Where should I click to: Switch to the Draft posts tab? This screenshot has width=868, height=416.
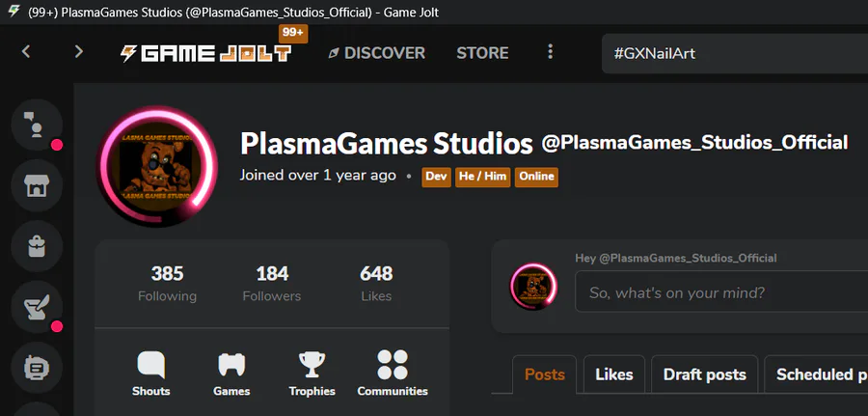click(x=704, y=374)
